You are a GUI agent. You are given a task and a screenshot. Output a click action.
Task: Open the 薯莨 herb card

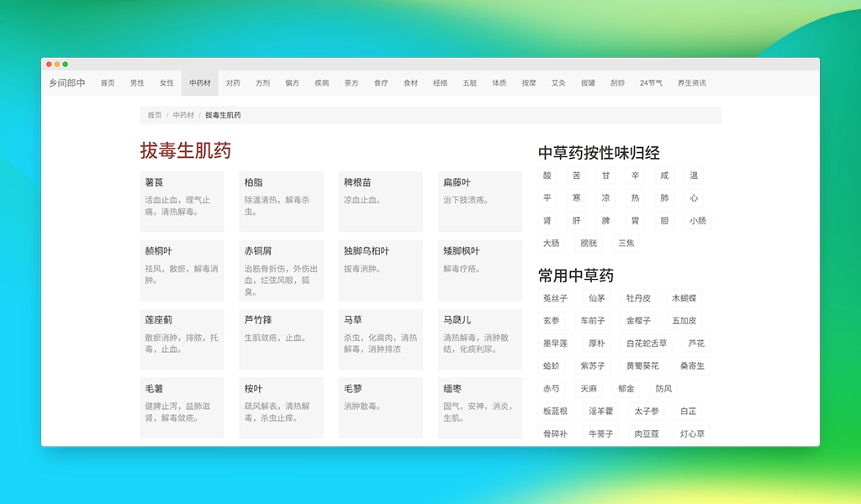[x=182, y=202]
